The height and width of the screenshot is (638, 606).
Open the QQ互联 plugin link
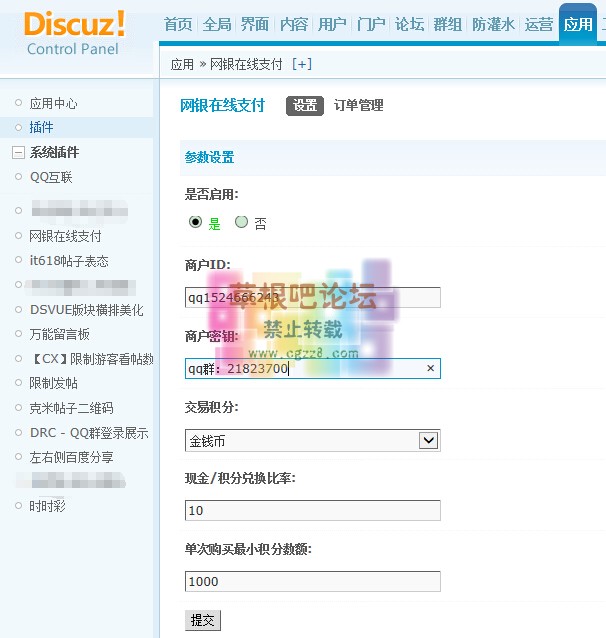click(51, 177)
